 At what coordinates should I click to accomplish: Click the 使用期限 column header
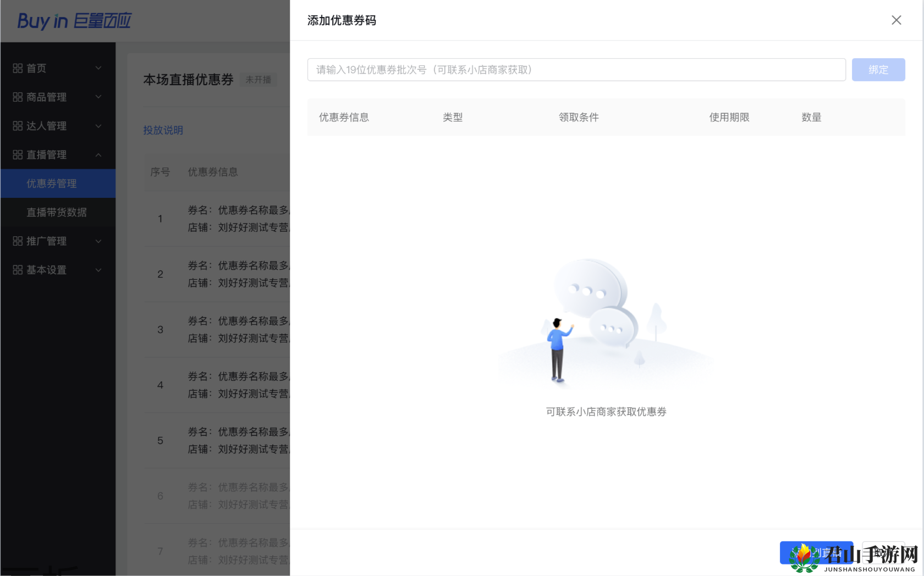pyautogui.click(x=729, y=117)
